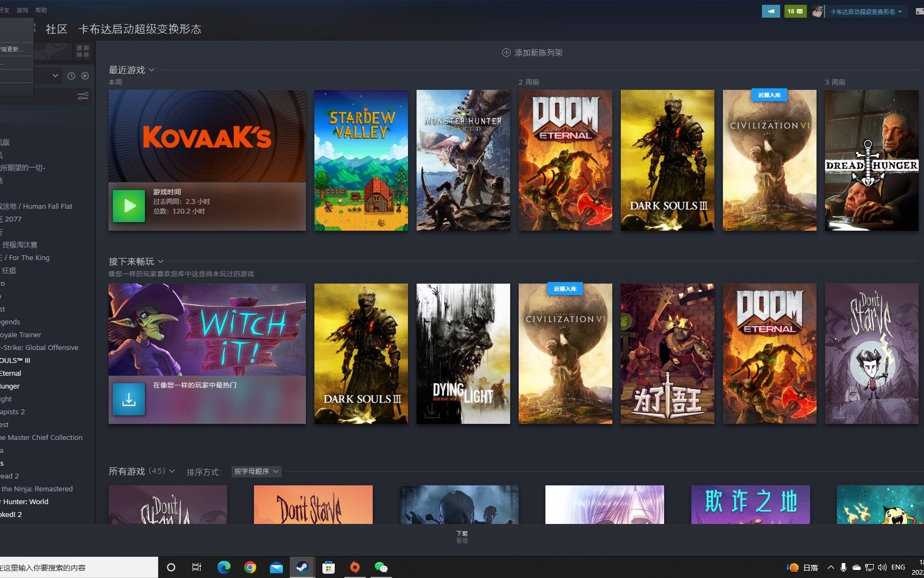This screenshot has width=924, height=578.
Task: Open DOOM Eternal in the play next shelf
Action: (769, 354)
